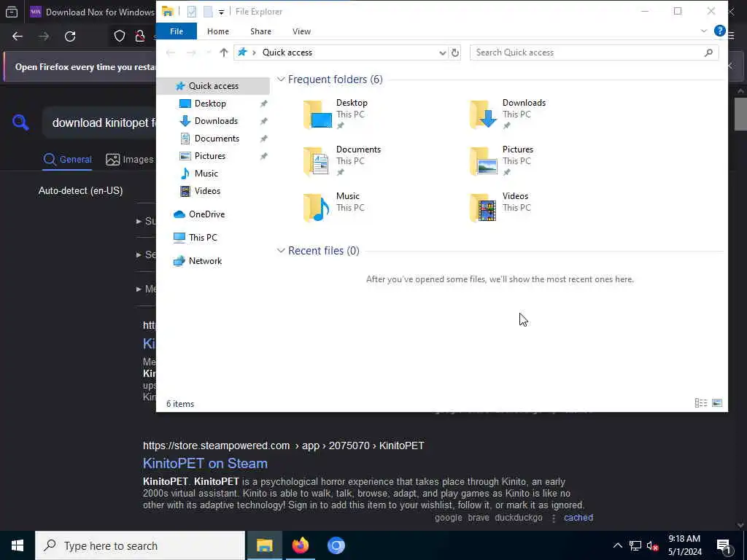The height and width of the screenshot is (560, 747).
Task: Select the Music folder icon in Frequent folders
Action: [317, 208]
